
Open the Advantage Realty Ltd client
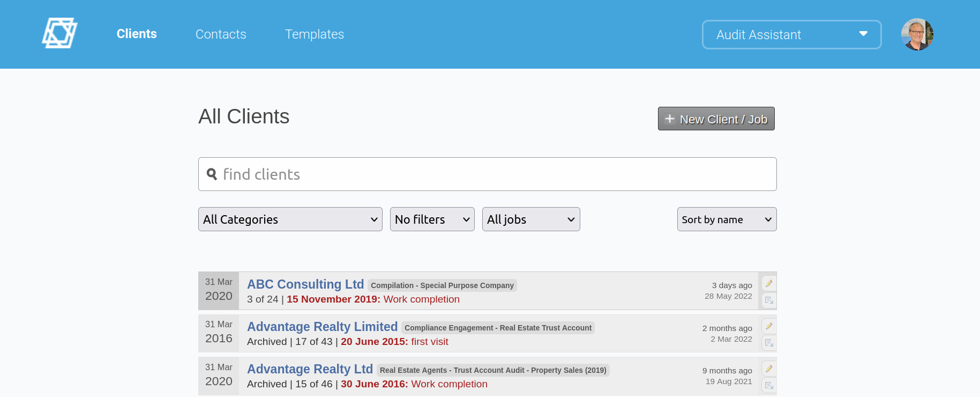[310, 369]
